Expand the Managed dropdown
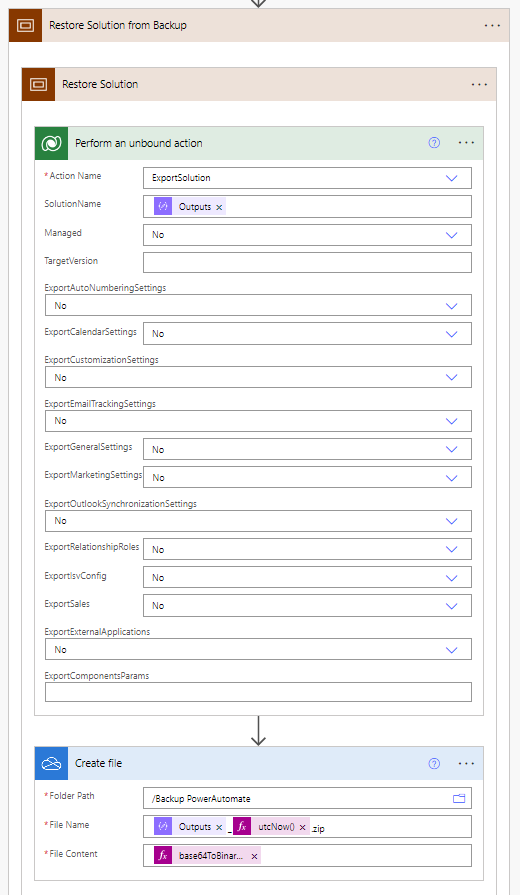This screenshot has height=895, width=520. [452, 235]
